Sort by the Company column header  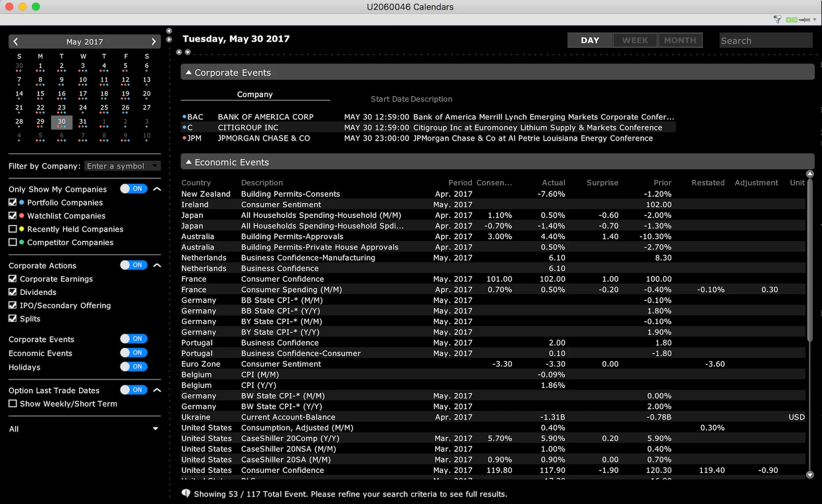(255, 94)
